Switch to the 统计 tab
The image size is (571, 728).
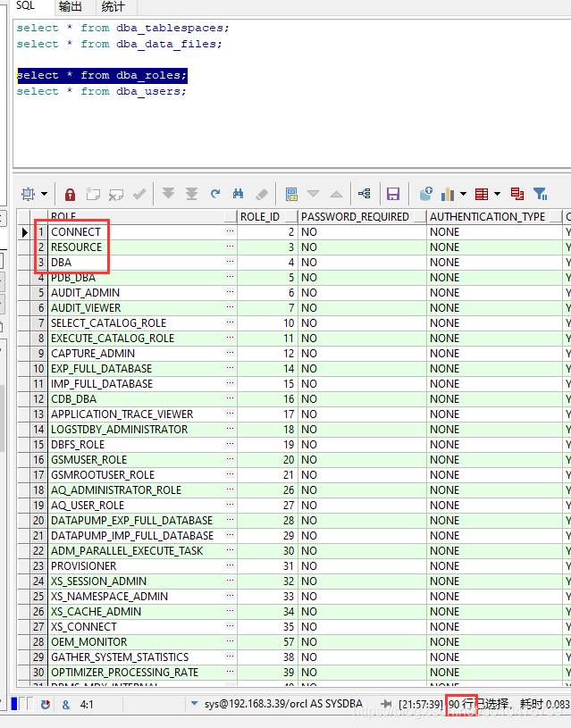(113, 6)
